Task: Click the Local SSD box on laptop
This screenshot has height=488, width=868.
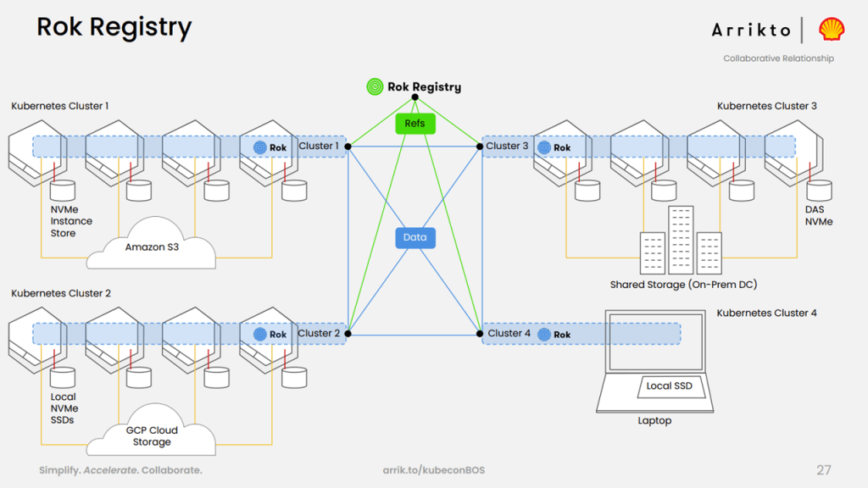Action: [670, 386]
